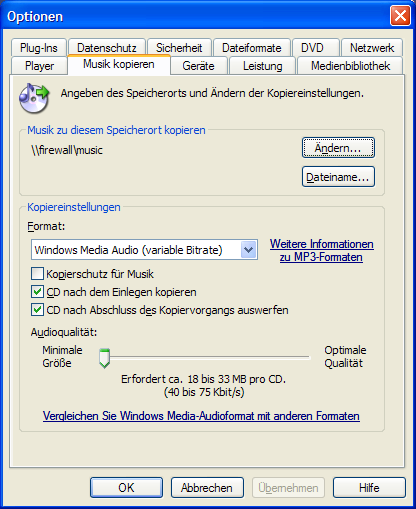Follow Weitere Informationen zu MP3-Formaten link

[x=321, y=250]
